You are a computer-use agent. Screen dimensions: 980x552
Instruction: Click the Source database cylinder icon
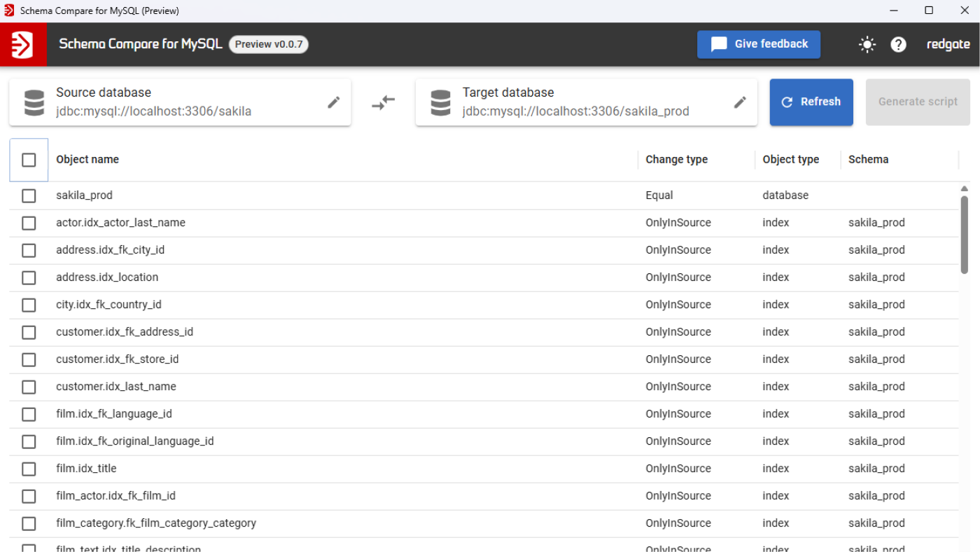[34, 102]
